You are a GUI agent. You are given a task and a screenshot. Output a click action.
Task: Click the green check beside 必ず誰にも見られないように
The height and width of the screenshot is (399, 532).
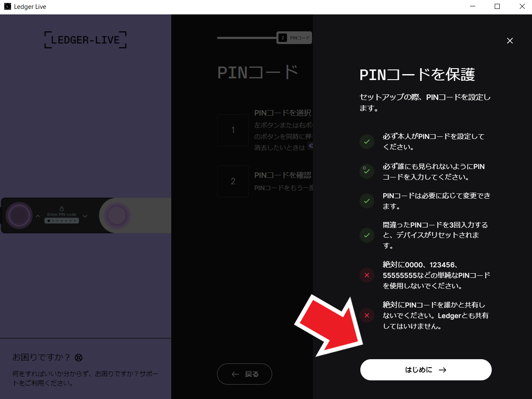(x=367, y=171)
